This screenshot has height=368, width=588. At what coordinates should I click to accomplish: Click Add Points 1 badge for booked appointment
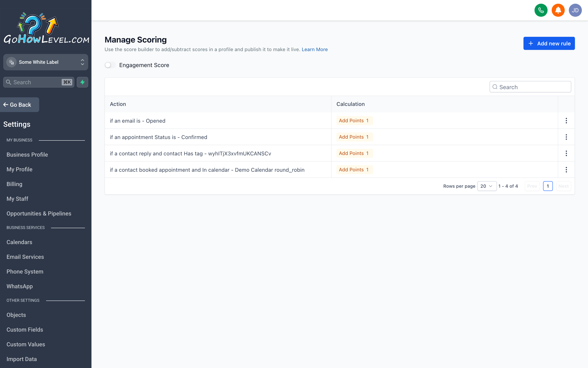pos(354,170)
